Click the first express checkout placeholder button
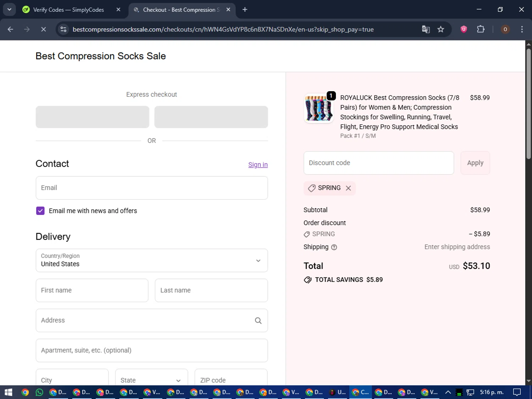 click(x=92, y=117)
